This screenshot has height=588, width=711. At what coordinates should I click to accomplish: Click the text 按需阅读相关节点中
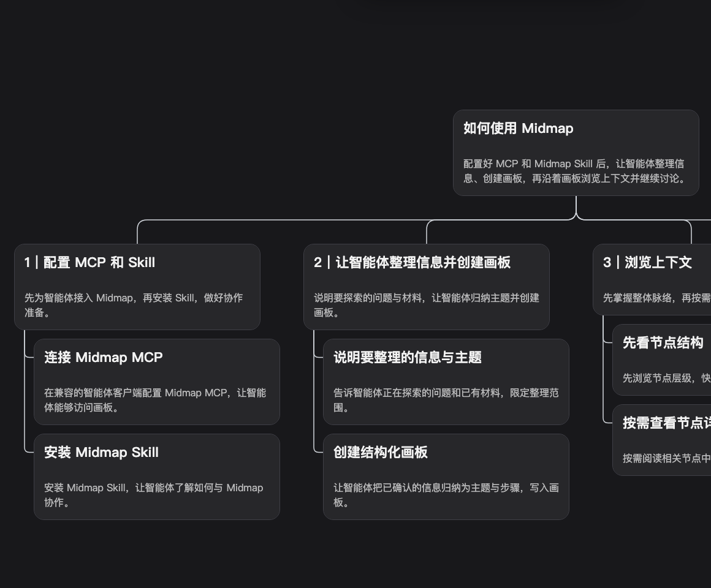[667, 458]
